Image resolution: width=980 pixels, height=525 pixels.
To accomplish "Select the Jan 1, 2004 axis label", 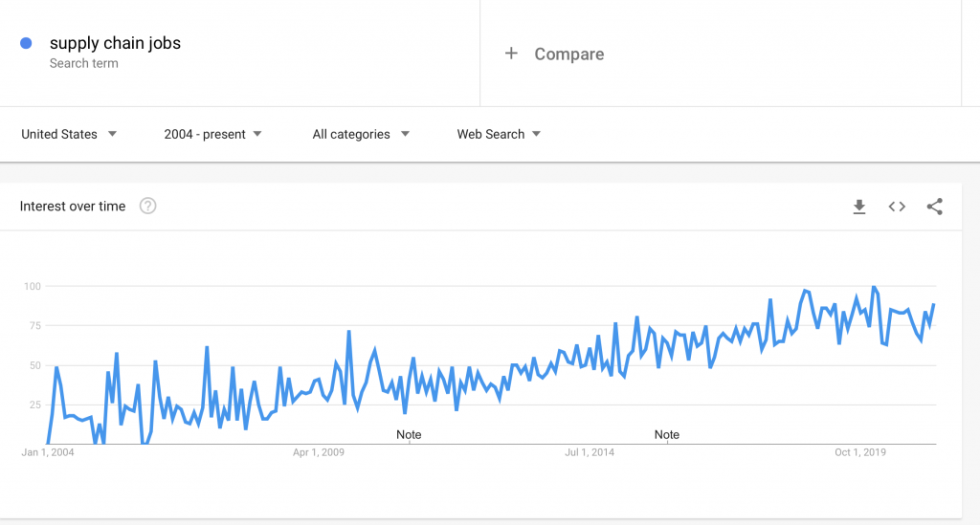I will pyautogui.click(x=48, y=452).
